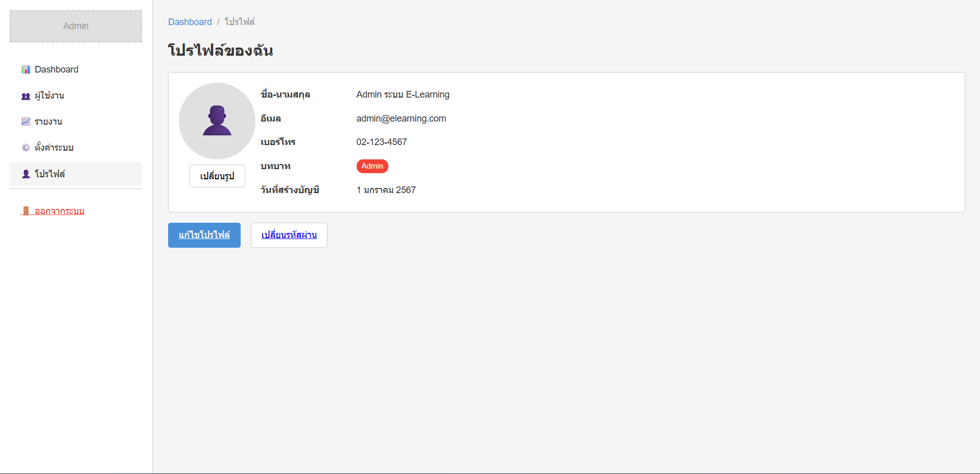Click the two-people users icon in sidebar

(26, 96)
